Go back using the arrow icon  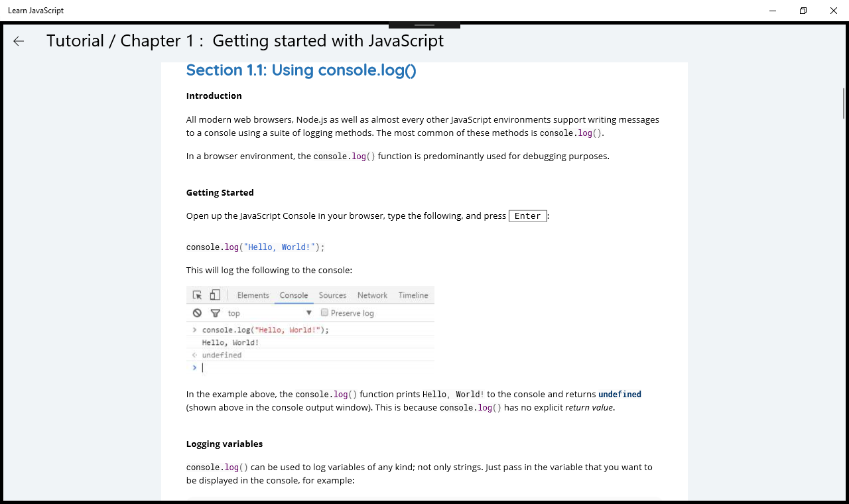[x=19, y=41]
